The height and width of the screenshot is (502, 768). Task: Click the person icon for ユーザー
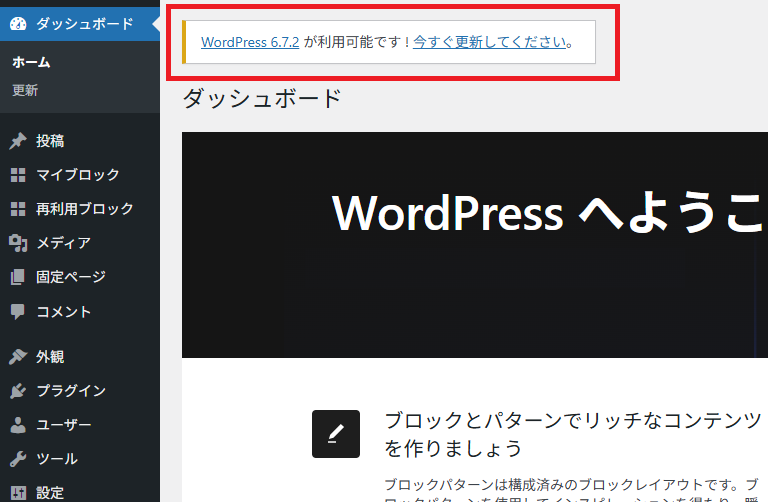[17, 425]
